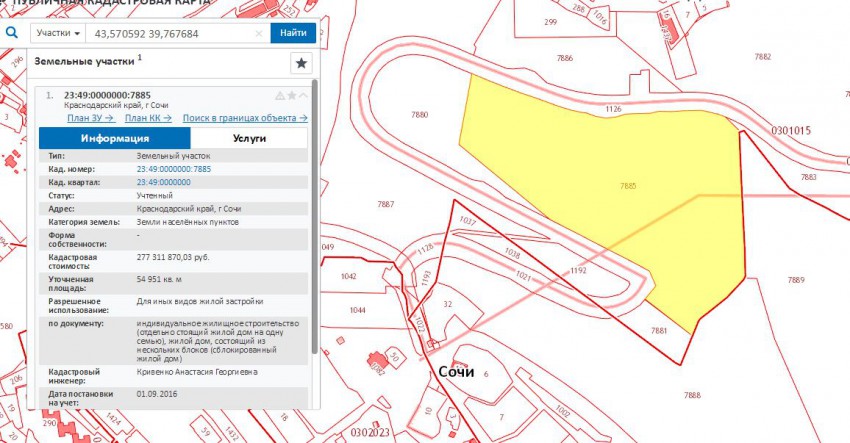Add parcel 7885 to favorites star
850x443 pixels.
click(292, 96)
